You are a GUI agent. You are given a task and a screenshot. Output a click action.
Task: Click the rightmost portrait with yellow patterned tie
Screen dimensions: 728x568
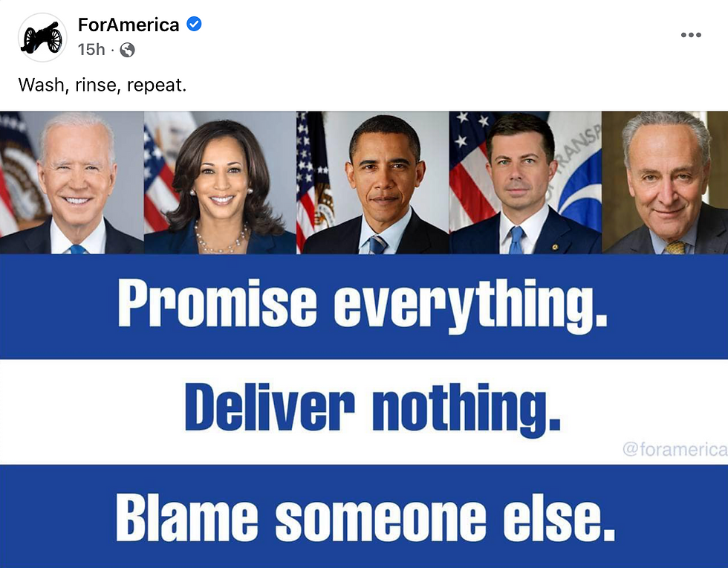[665, 183]
